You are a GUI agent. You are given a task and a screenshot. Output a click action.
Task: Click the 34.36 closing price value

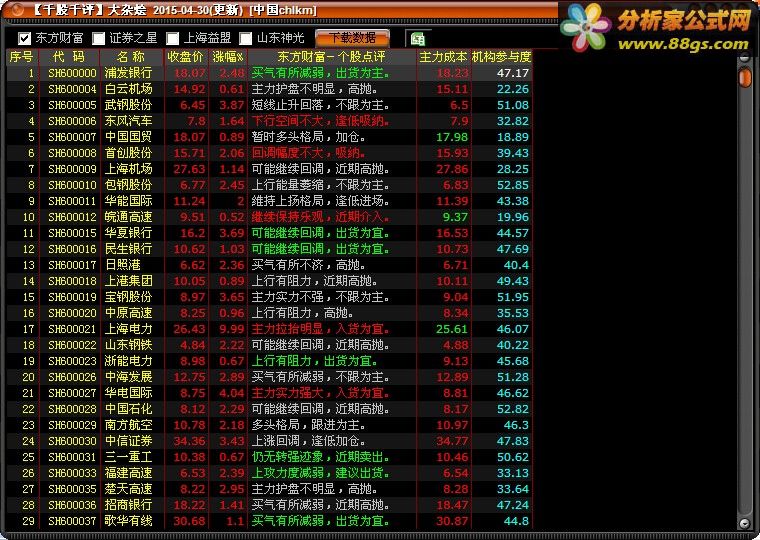[189, 441]
